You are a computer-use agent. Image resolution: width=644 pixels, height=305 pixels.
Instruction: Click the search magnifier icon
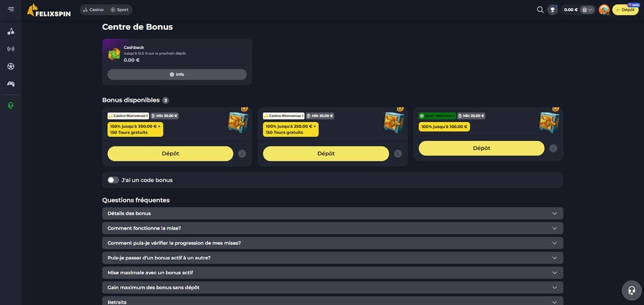[540, 10]
